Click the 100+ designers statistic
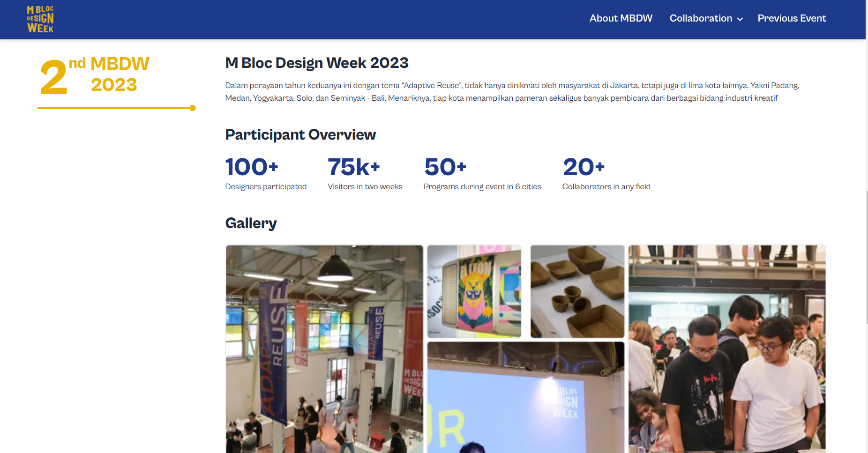Screen dimensions: 868x453 (252, 167)
